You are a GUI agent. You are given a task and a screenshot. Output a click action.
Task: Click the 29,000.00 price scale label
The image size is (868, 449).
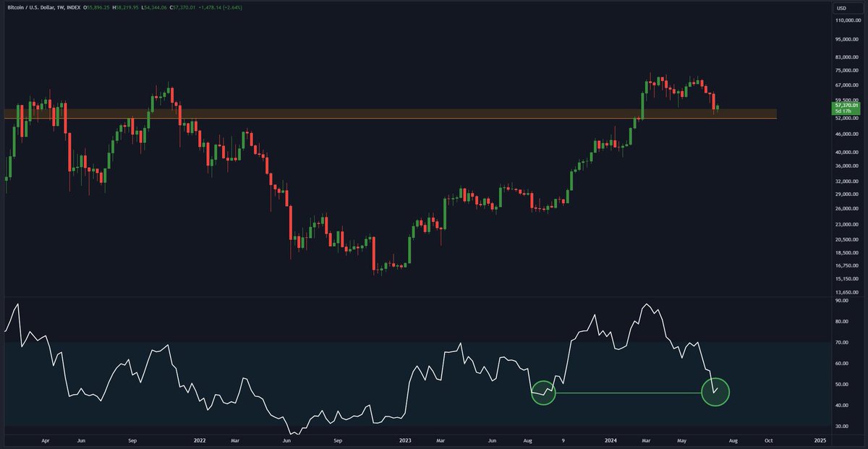pyautogui.click(x=848, y=194)
